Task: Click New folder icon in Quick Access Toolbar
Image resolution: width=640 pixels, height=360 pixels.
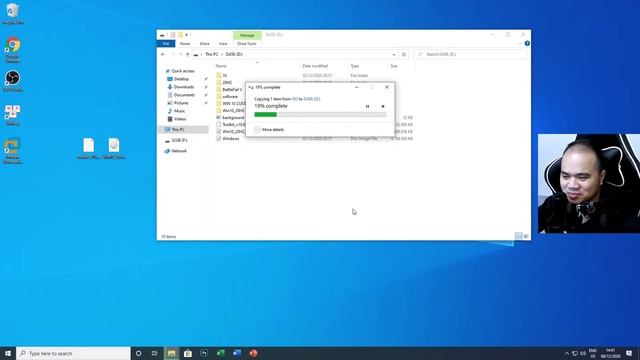Action: tap(180, 35)
